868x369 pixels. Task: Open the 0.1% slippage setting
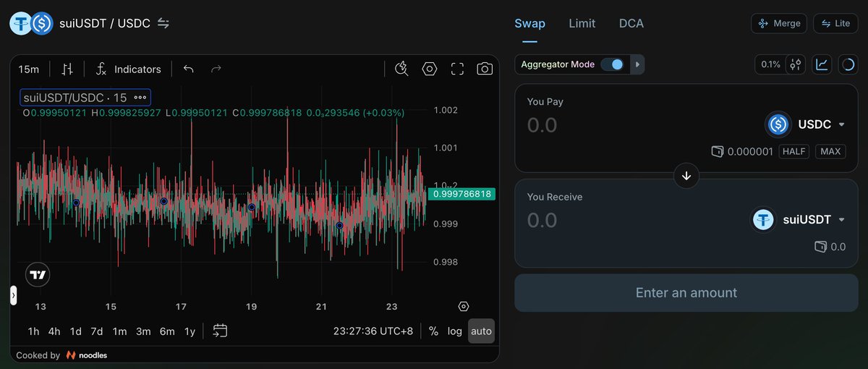point(770,64)
